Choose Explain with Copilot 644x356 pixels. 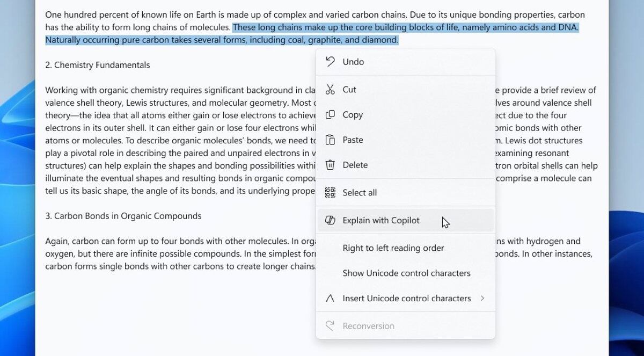point(380,220)
